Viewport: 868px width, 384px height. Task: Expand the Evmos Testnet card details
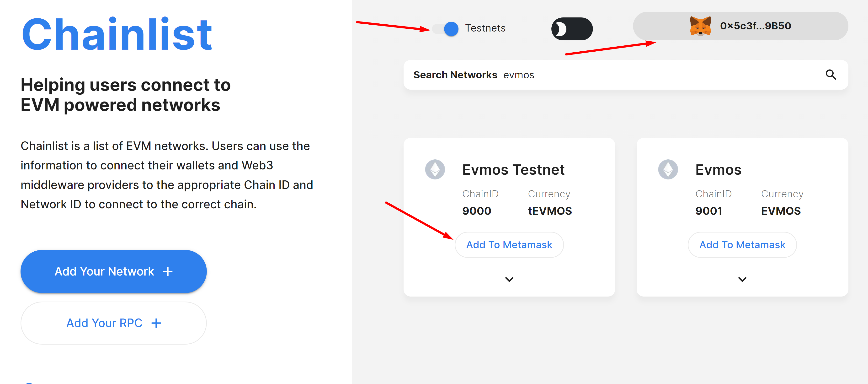pos(509,279)
